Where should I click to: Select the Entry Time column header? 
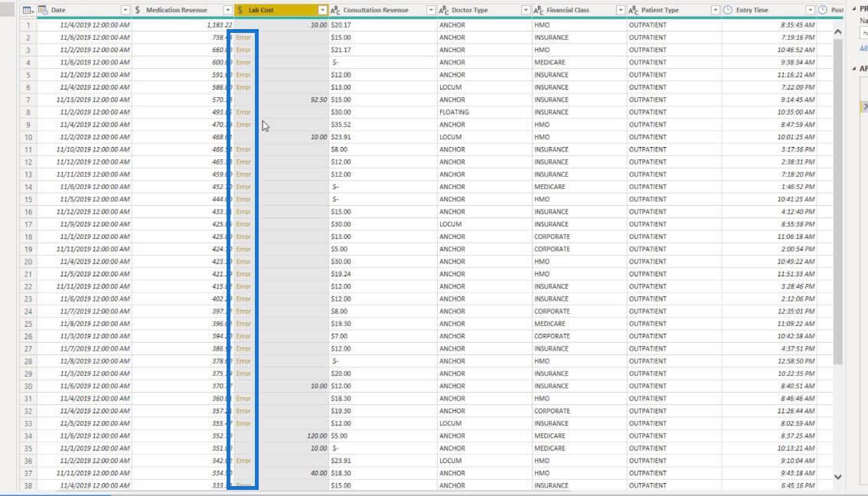[x=769, y=10]
